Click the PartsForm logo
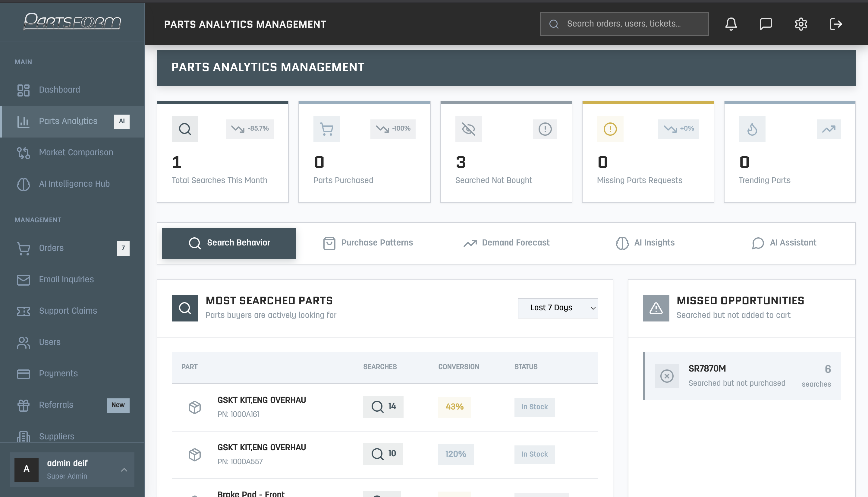Image resolution: width=868 pixels, height=497 pixels. point(72,21)
